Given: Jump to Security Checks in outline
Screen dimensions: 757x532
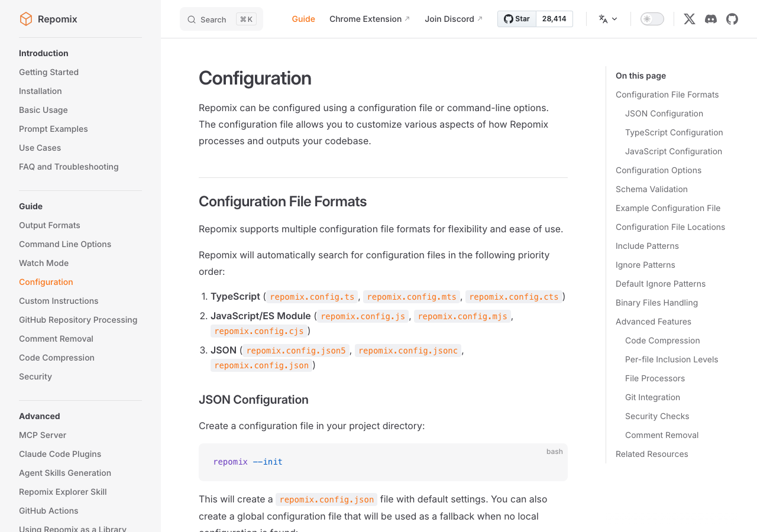Looking at the screenshot, I should [657, 416].
